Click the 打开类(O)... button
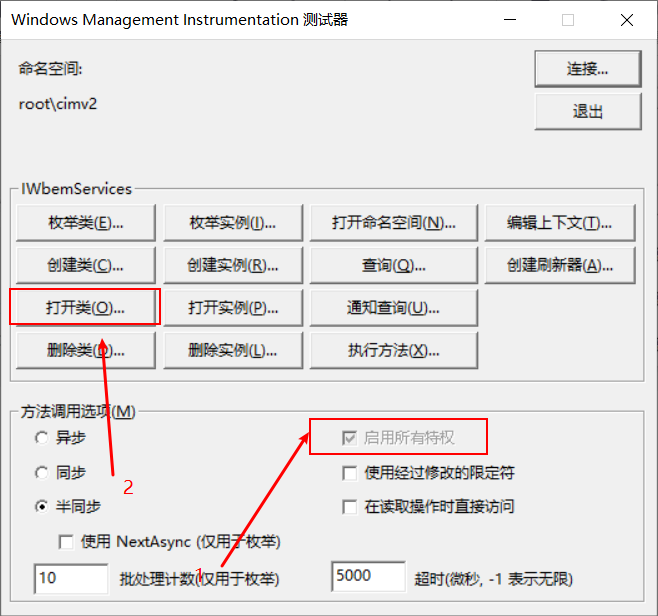Image resolution: width=658 pixels, height=616 pixels. (x=86, y=308)
